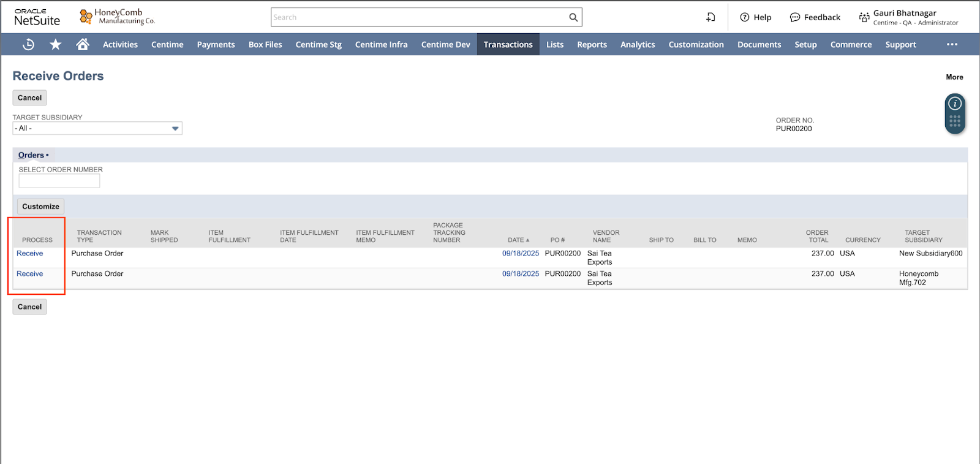980x464 pixels.
Task: Open the Recent Records clock icon
Action: click(28, 44)
